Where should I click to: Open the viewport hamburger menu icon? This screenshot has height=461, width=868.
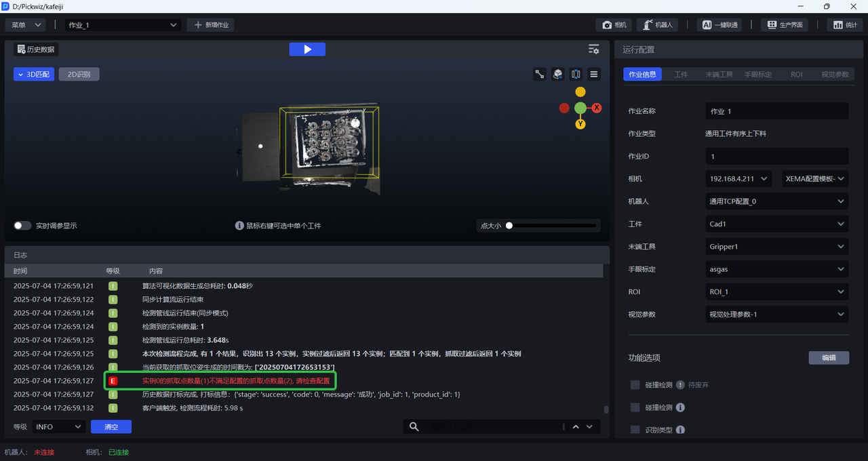coord(594,75)
